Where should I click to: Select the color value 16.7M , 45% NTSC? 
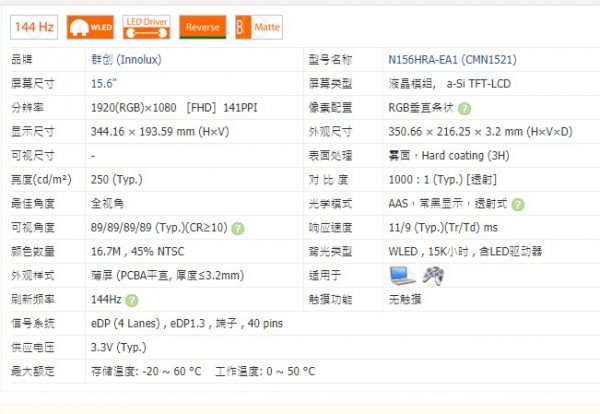point(137,251)
